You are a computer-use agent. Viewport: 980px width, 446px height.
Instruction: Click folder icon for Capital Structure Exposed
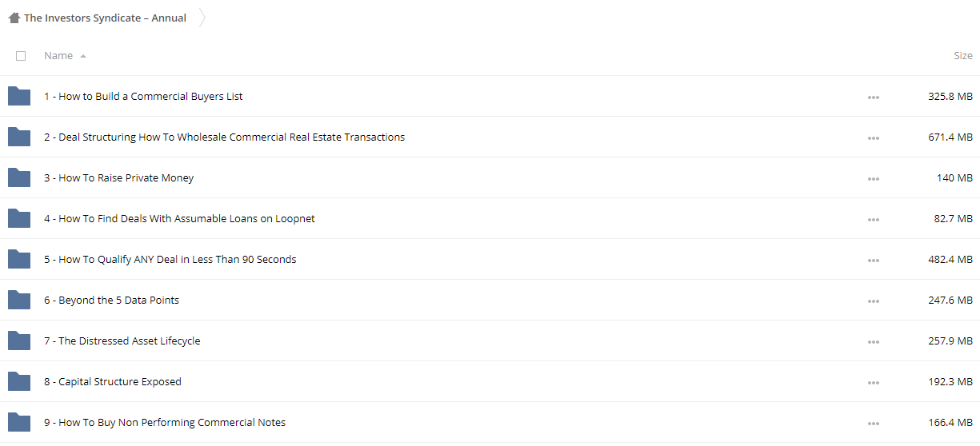[18, 381]
